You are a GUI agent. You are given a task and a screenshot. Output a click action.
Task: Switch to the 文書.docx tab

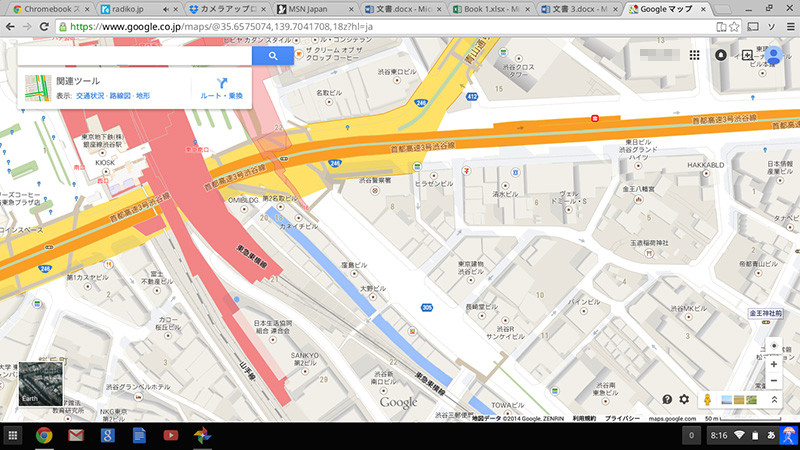pos(403,9)
